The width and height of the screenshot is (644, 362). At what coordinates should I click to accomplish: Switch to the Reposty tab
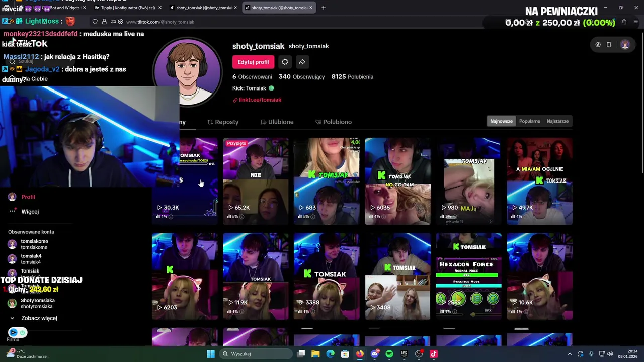[x=223, y=122]
